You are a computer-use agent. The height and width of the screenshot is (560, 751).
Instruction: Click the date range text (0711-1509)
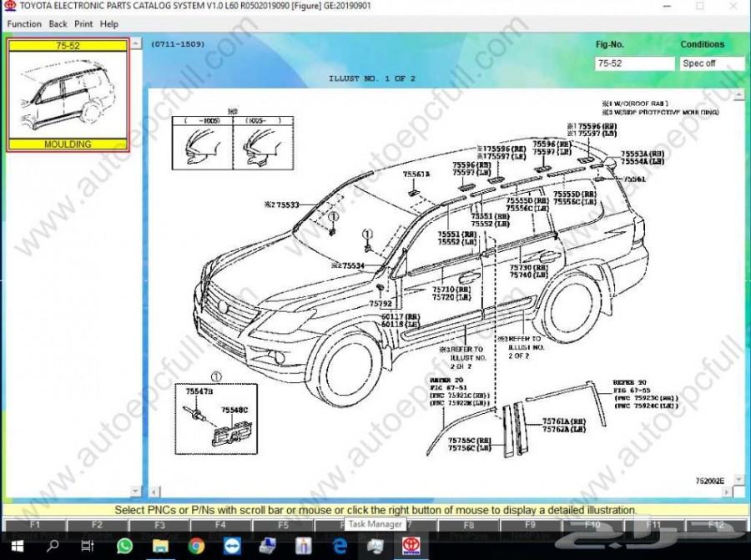pyautogui.click(x=178, y=44)
